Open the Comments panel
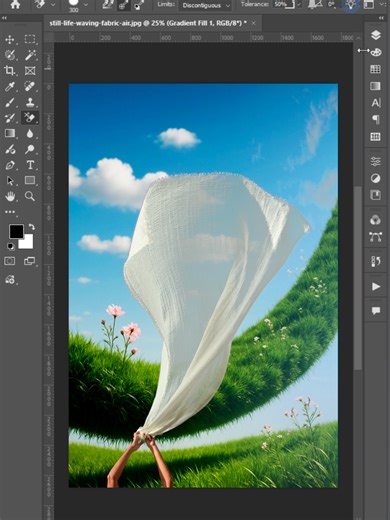390x520 pixels. tap(376, 311)
